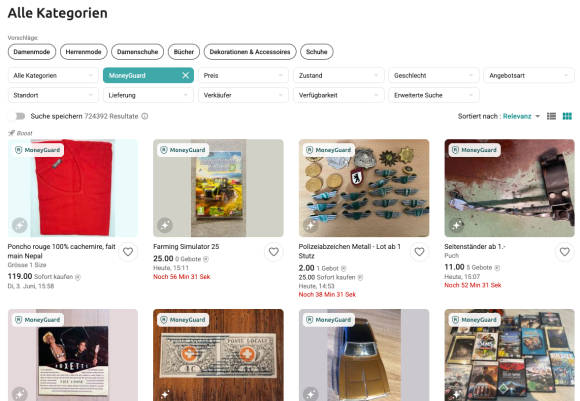
Task: Open the Standort filter dropdown
Action: click(53, 95)
